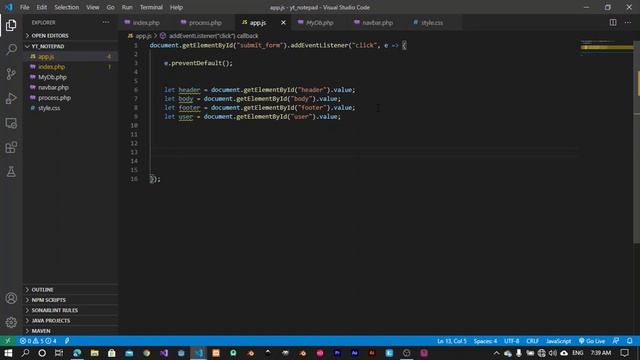Switch to the MyDb.php tab
The width and height of the screenshot is (640, 360).
[x=320, y=23]
